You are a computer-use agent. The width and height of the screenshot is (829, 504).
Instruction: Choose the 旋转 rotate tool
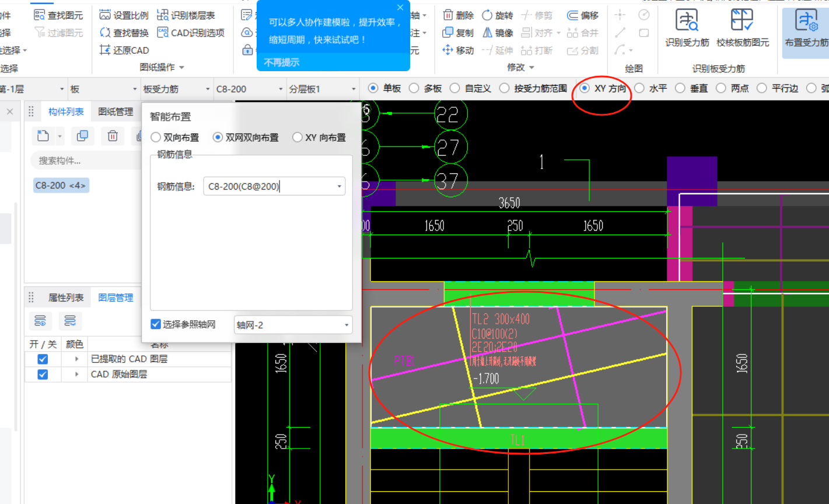click(x=498, y=15)
